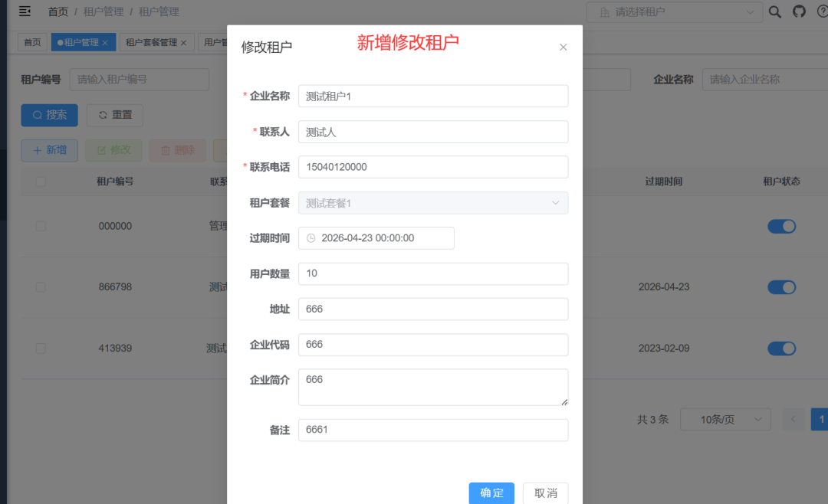Toggle 租户状态 switch for tenant 866798
Viewport: 828px width, 504px height.
pyautogui.click(x=781, y=287)
